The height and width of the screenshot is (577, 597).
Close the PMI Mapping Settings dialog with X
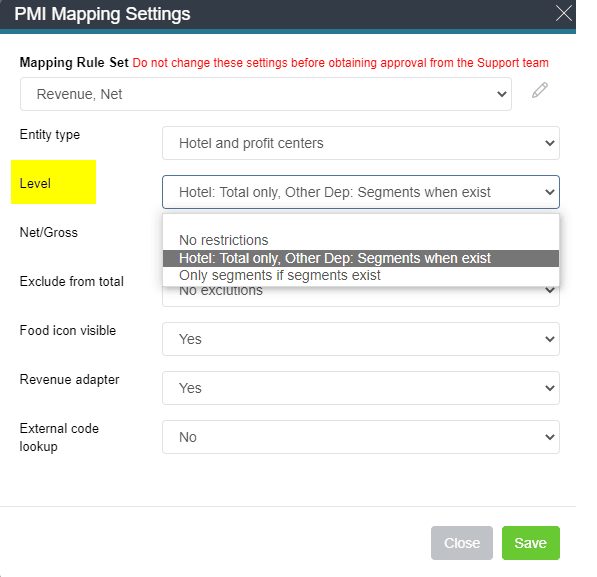click(x=563, y=13)
